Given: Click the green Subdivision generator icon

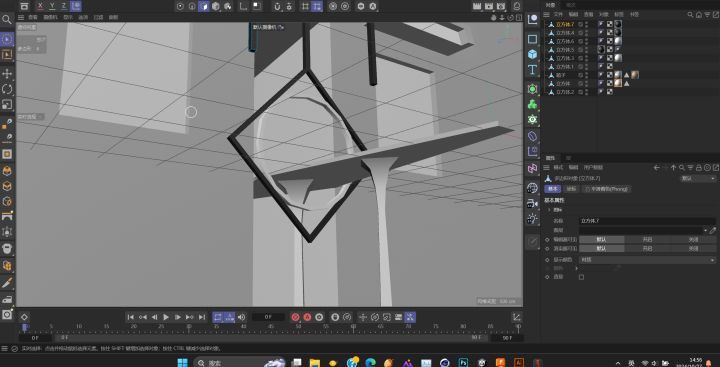Looking at the screenshot, I should tap(532, 89).
